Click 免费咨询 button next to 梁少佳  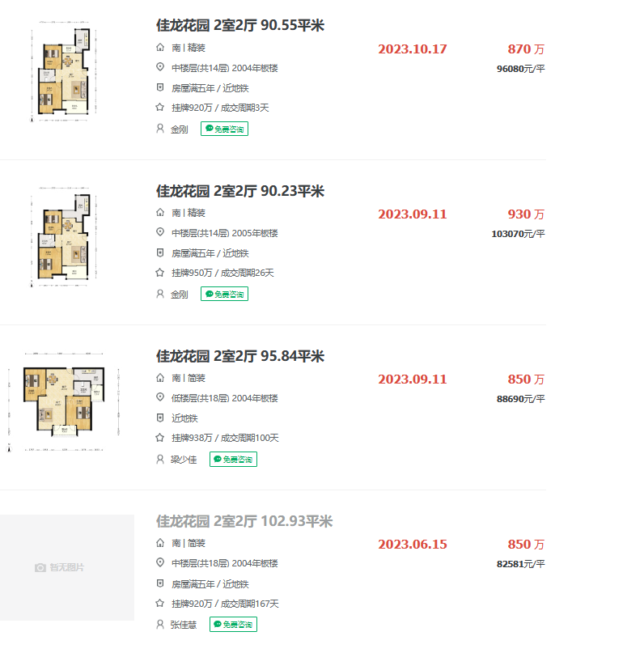233,459
